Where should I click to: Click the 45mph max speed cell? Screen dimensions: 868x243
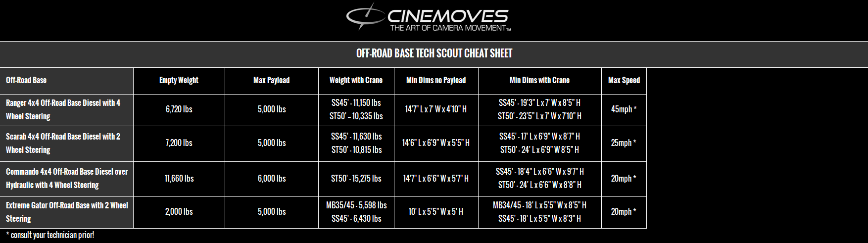pyautogui.click(x=624, y=109)
